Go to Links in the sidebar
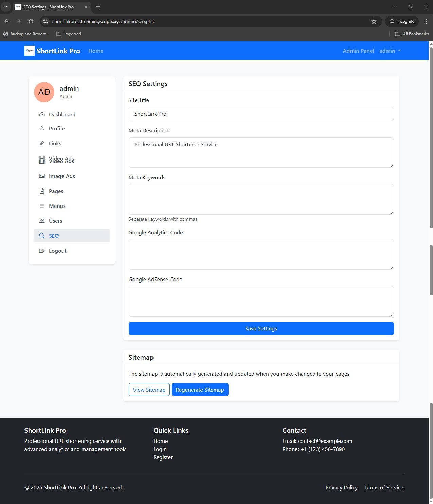 72,143
